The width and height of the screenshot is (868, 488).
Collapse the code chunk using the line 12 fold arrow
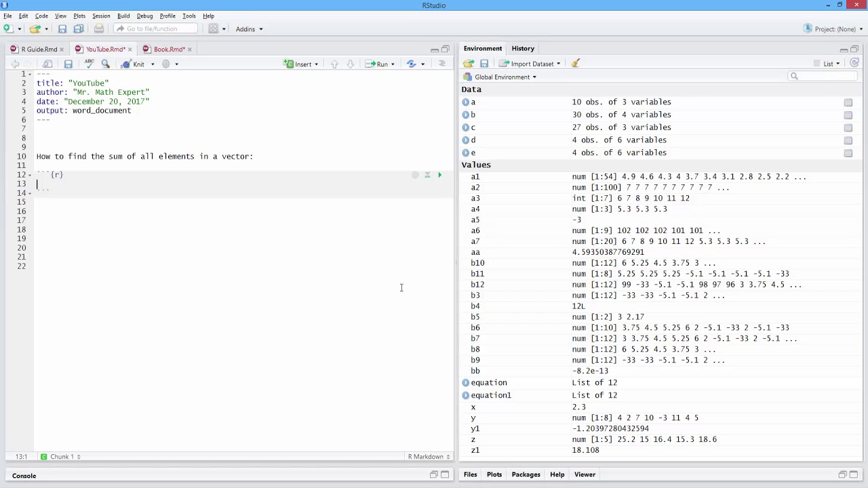(30, 175)
